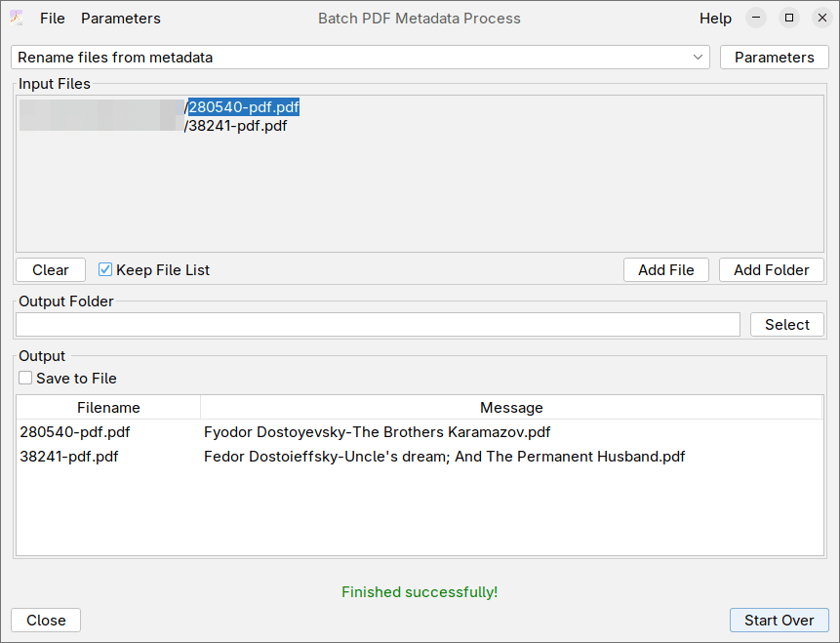Uncheck the Keep File List checkbox
840x643 pixels.
point(106,270)
